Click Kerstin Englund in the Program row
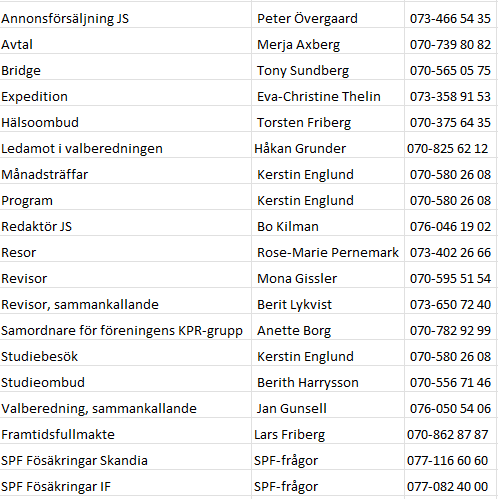The width and height of the screenshot is (498, 499). (305, 201)
